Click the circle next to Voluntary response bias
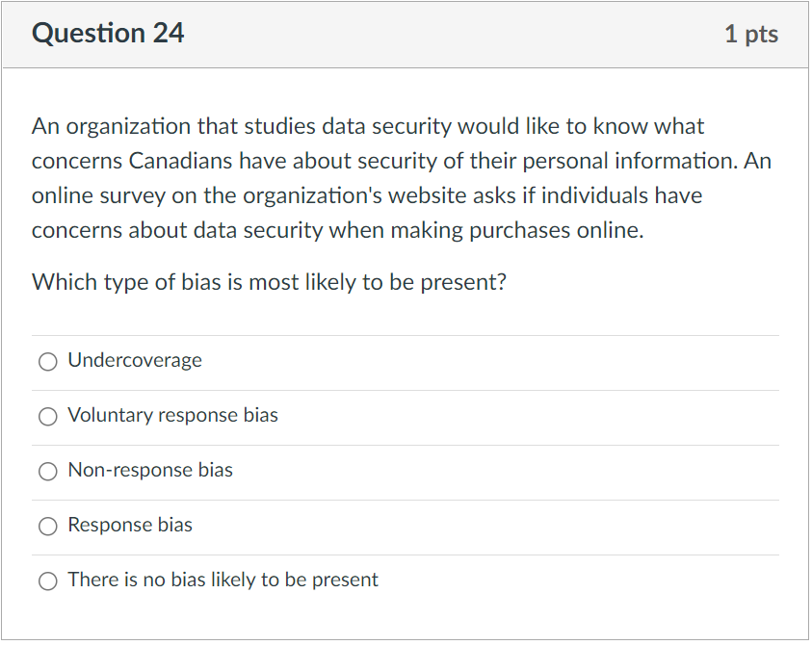812x645 pixels. 47,416
